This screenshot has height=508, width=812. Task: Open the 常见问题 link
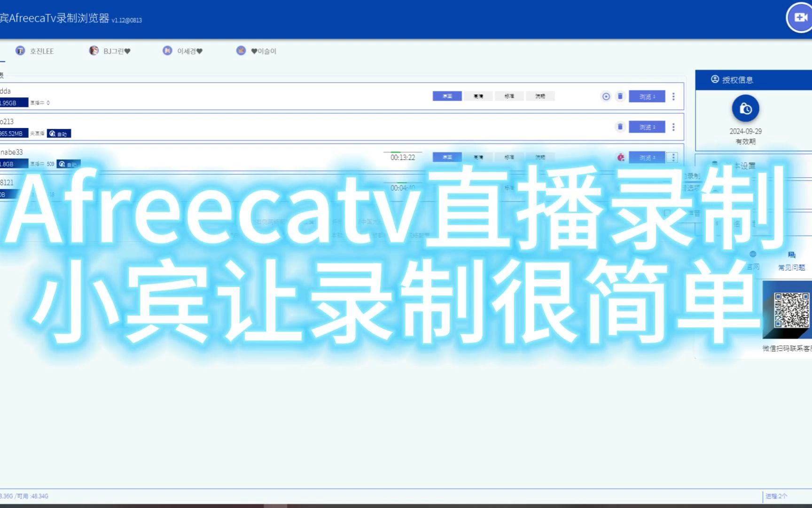(x=791, y=267)
